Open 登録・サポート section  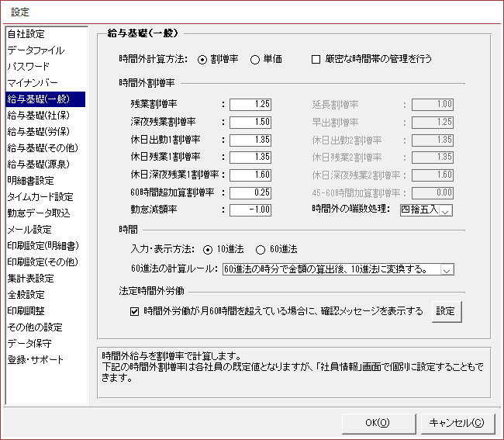[x=35, y=359]
